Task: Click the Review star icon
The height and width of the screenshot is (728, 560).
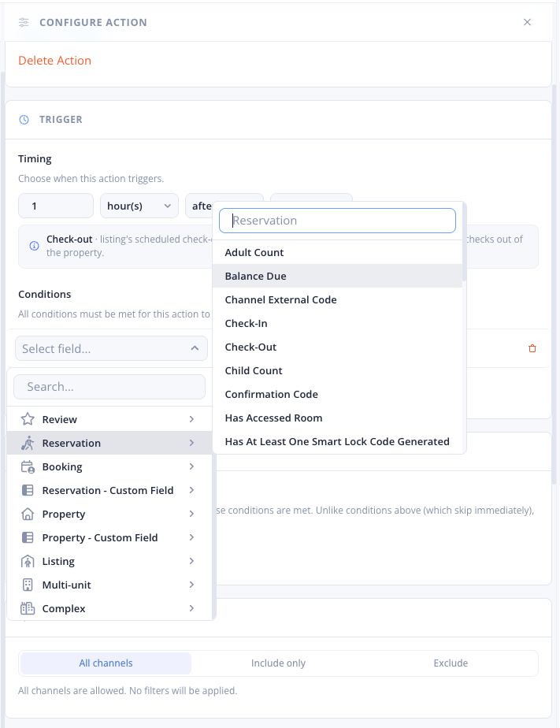Action: coord(28,419)
